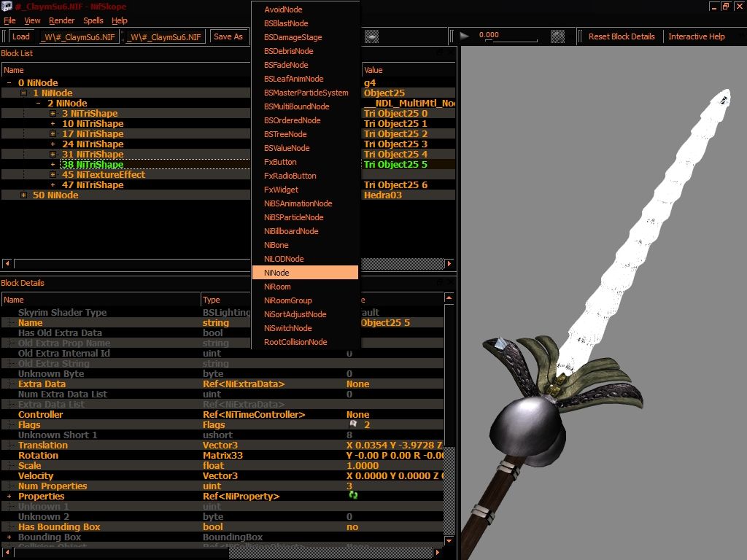Select the 47 NiTriShape row

point(93,185)
